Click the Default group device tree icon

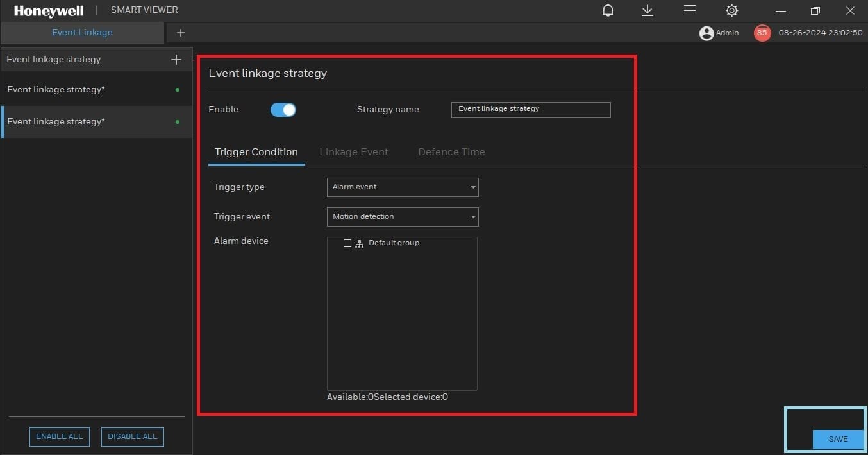coord(358,243)
